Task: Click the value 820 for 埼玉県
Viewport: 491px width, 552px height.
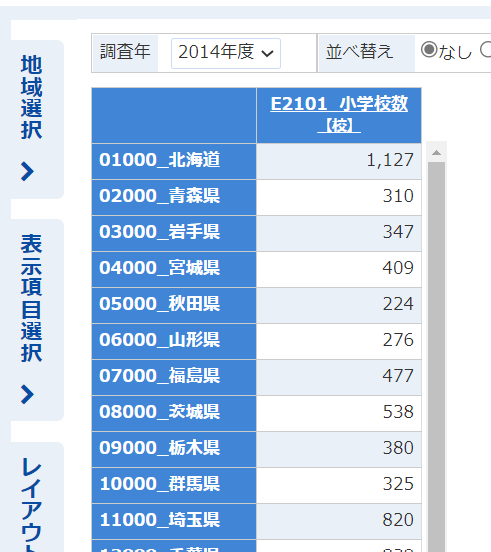Action: click(x=398, y=520)
